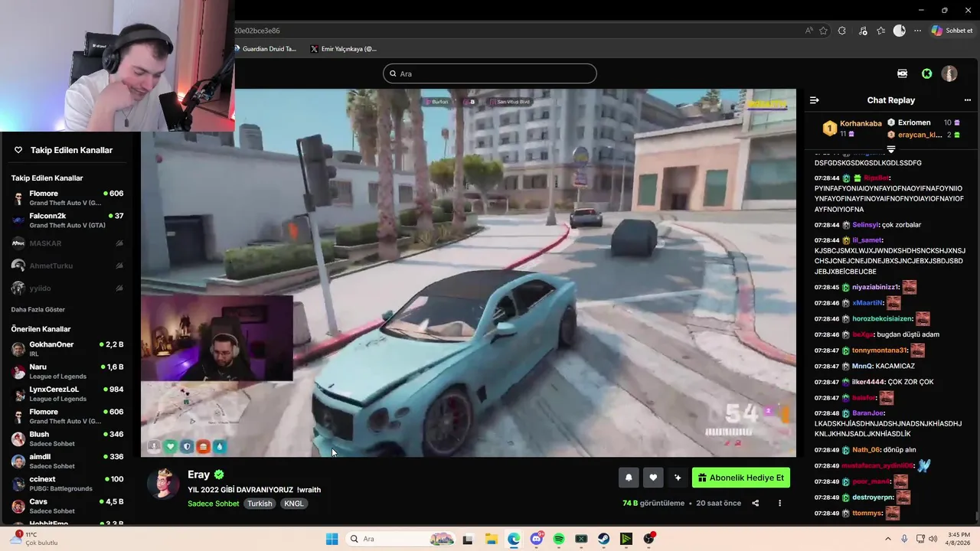This screenshot has width=980, height=551.
Task: Switch to Emir Yalçınkaya X browser tab
Action: [x=343, y=49]
